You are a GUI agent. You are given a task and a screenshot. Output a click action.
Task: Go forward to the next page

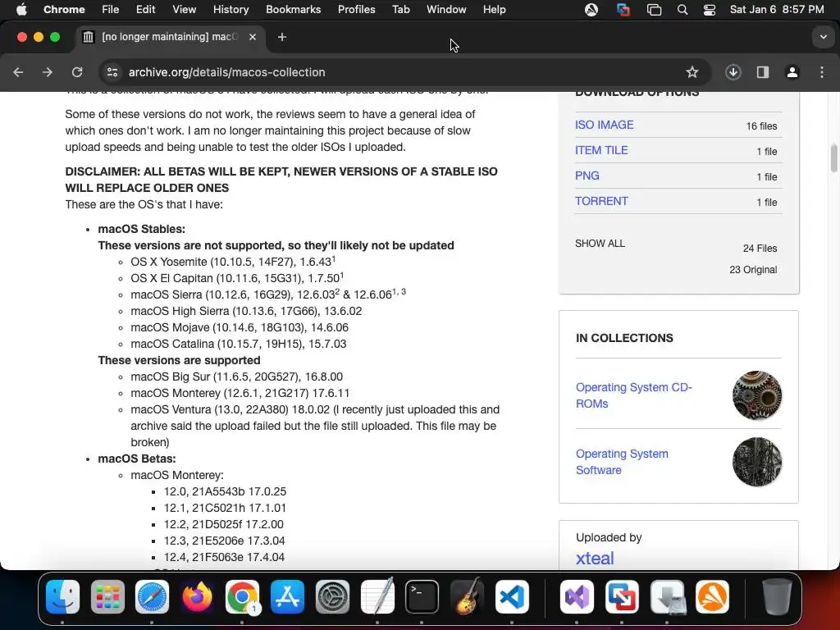click(48, 72)
